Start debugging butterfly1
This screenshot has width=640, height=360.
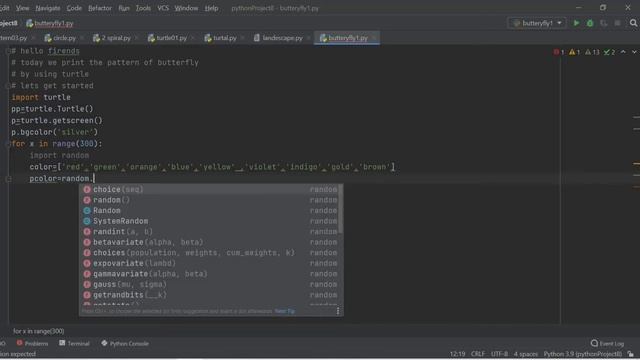tap(590, 23)
